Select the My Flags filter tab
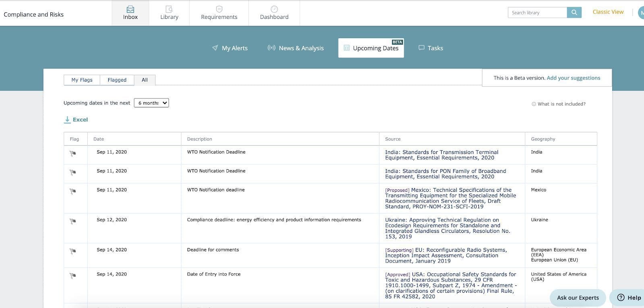 pos(82,80)
